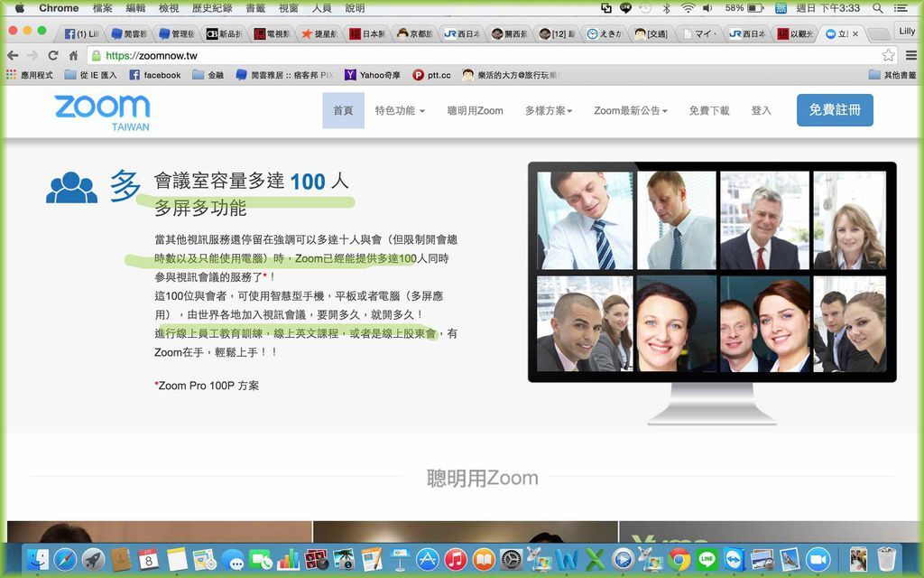Open Notification Center from the menu bar
924x578 pixels.
(901, 8)
